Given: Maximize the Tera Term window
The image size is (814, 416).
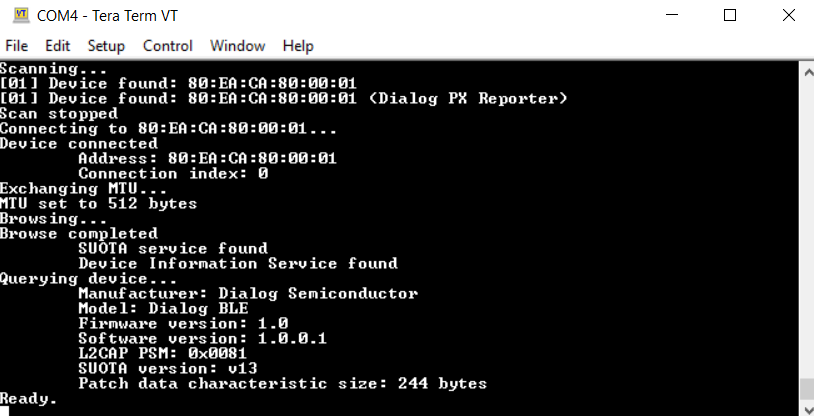Looking at the screenshot, I should (x=730, y=15).
